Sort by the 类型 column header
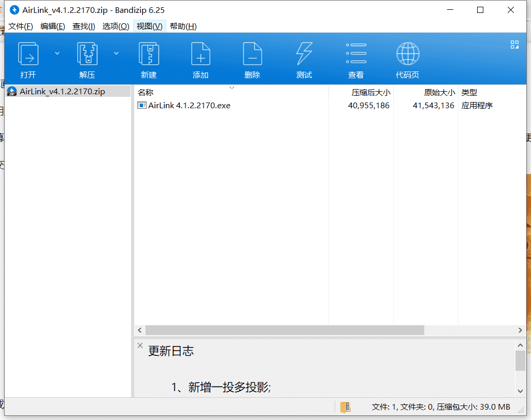Viewport: 531px width, 420px height. click(x=492, y=92)
